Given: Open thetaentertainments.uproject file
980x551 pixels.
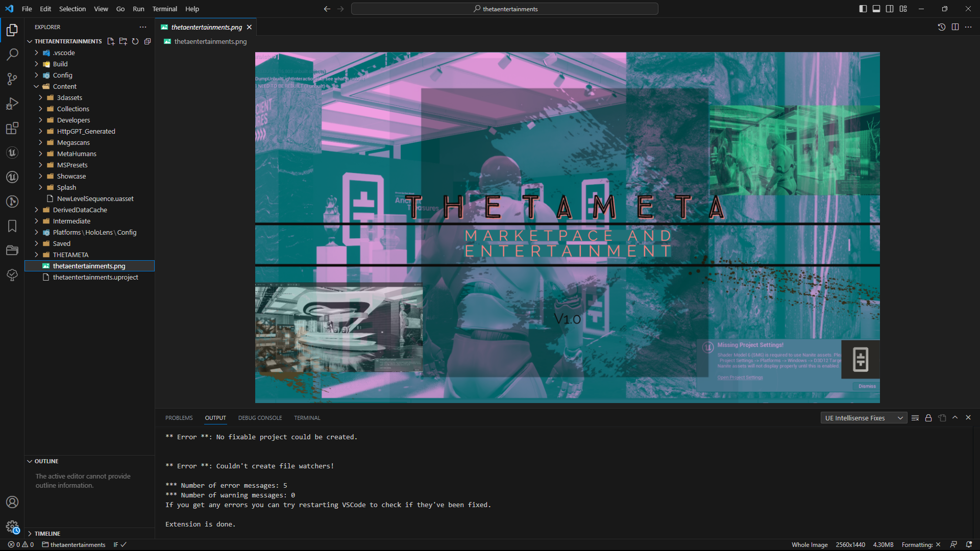Looking at the screenshot, I should point(95,277).
